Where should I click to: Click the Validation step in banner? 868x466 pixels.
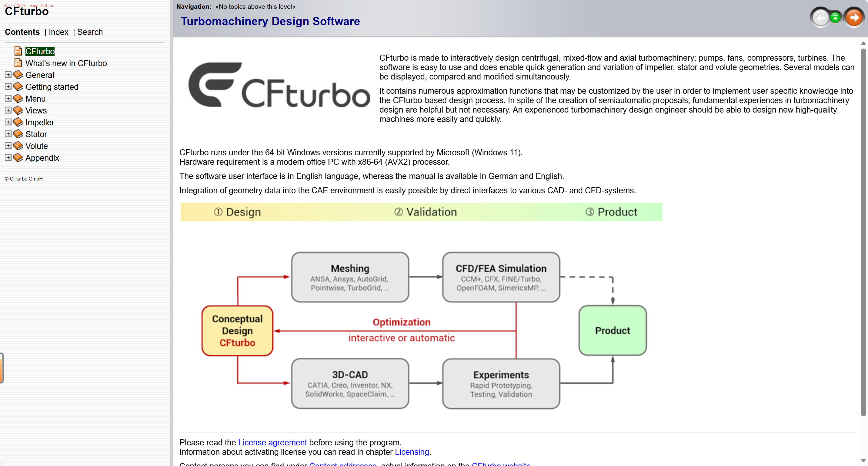(425, 212)
